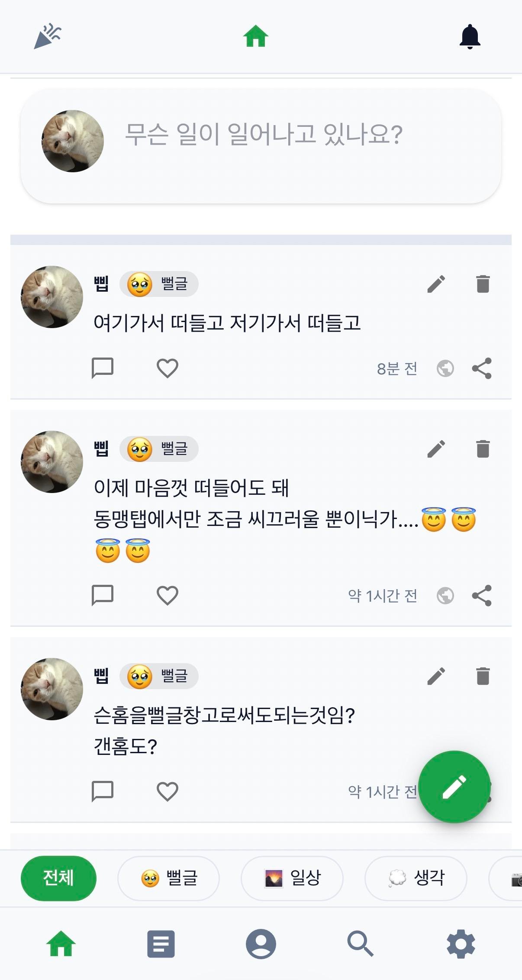Tap the 뻘글 filter chip at bottom
Image resolution: width=522 pixels, height=980 pixels.
click(x=168, y=878)
